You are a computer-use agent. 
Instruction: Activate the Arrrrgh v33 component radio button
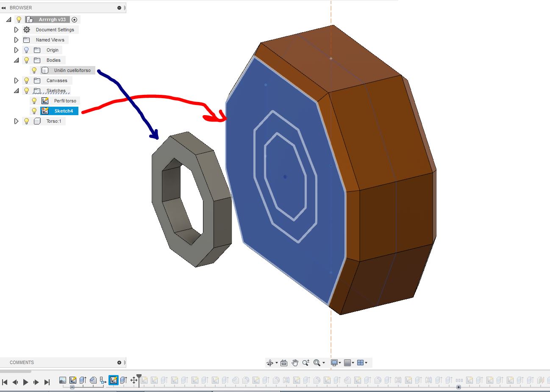(x=75, y=19)
